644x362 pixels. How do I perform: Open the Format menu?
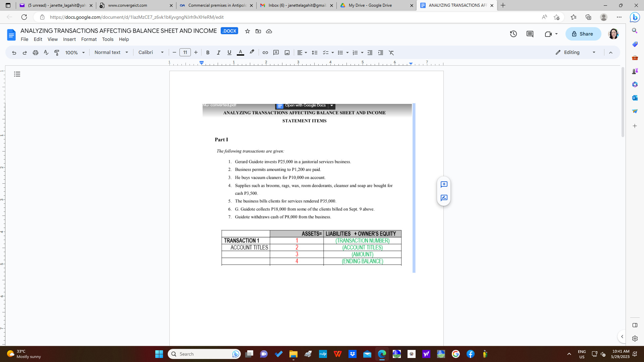click(89, 39)
